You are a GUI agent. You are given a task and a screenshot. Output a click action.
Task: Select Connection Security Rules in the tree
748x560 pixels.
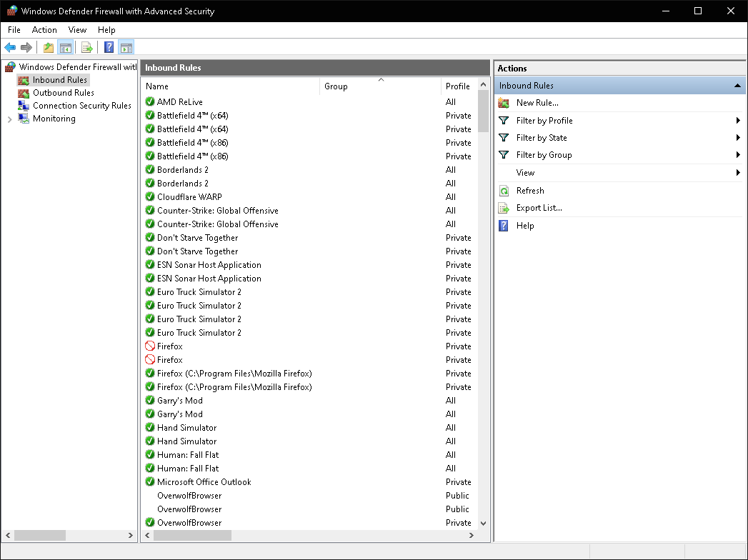82,106
